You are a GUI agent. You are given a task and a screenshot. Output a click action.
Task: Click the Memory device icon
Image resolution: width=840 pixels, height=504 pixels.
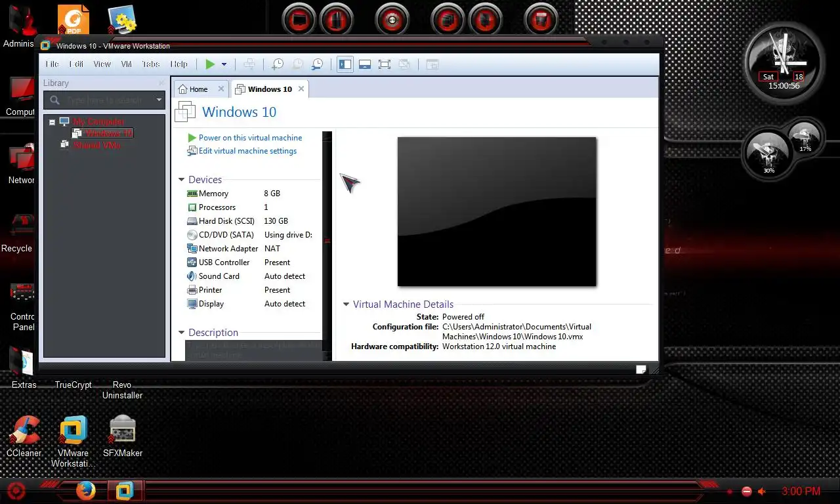[192, 194]
